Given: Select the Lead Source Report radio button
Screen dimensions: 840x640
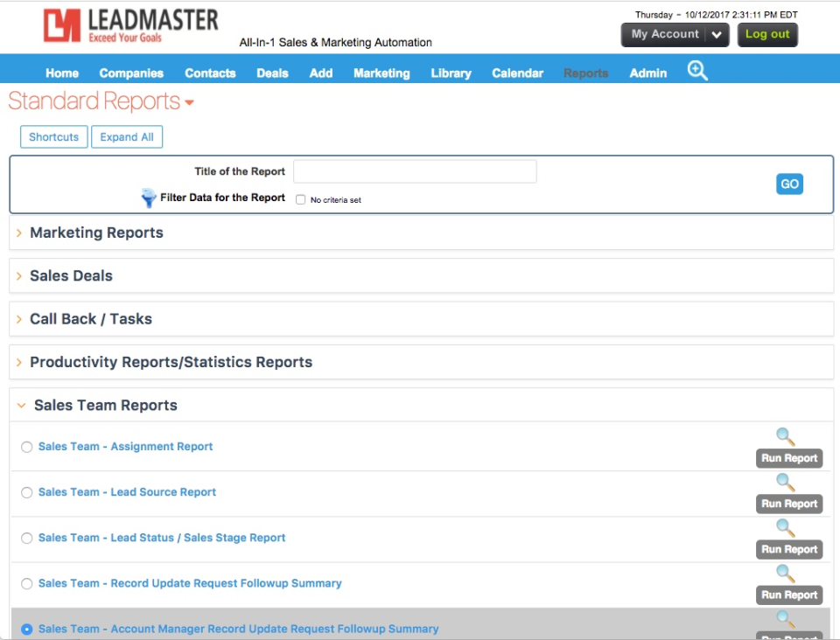Looking at the screenshot, I should pyautogui.click(x=28, y=491).
